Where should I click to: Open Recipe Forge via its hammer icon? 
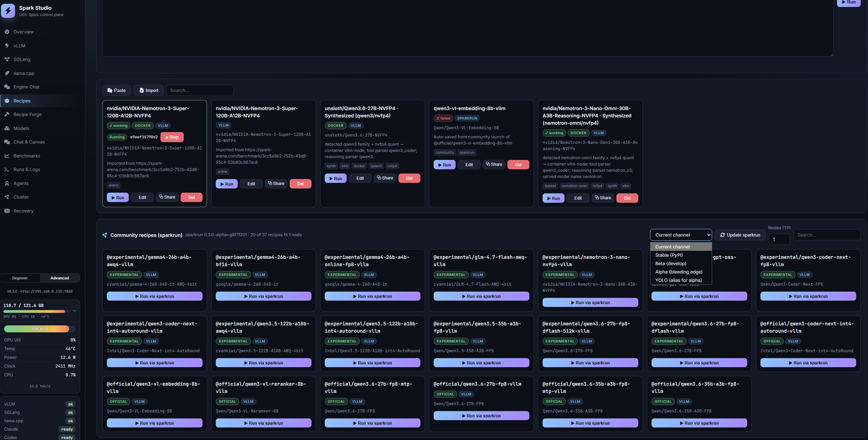pyautogui.click(x=7, y=114)
